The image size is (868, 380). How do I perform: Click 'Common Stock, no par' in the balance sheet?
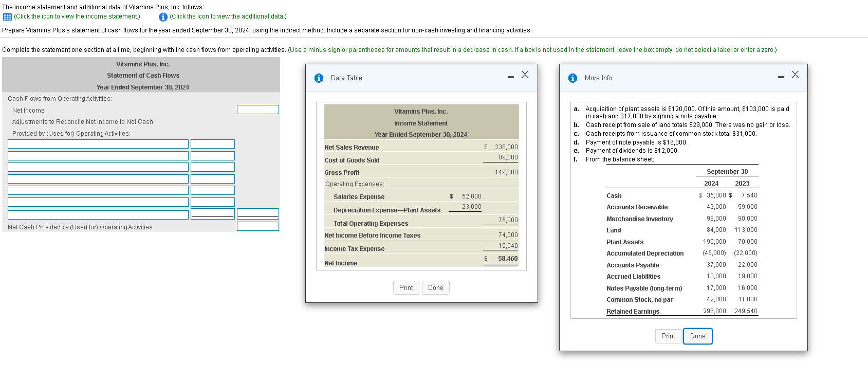tap(639, 300)
